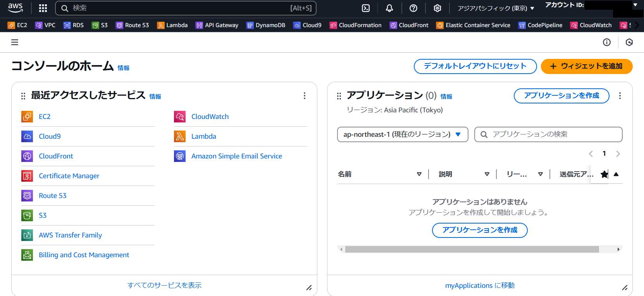Open RDS from the favorites bar
Image resolution: width=644 pixels, height=296 pixels.
(x=74, y=25)
